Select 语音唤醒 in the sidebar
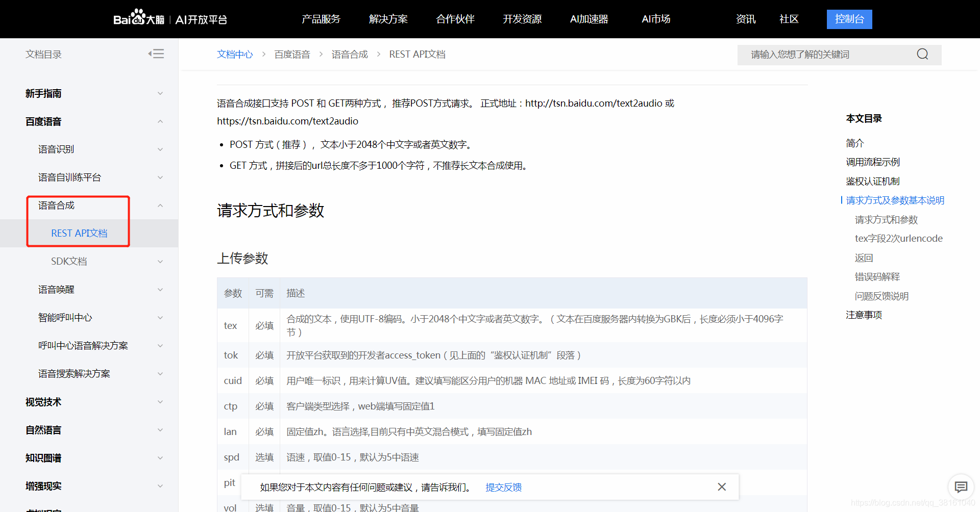980x512 pixels. (56, 289)
